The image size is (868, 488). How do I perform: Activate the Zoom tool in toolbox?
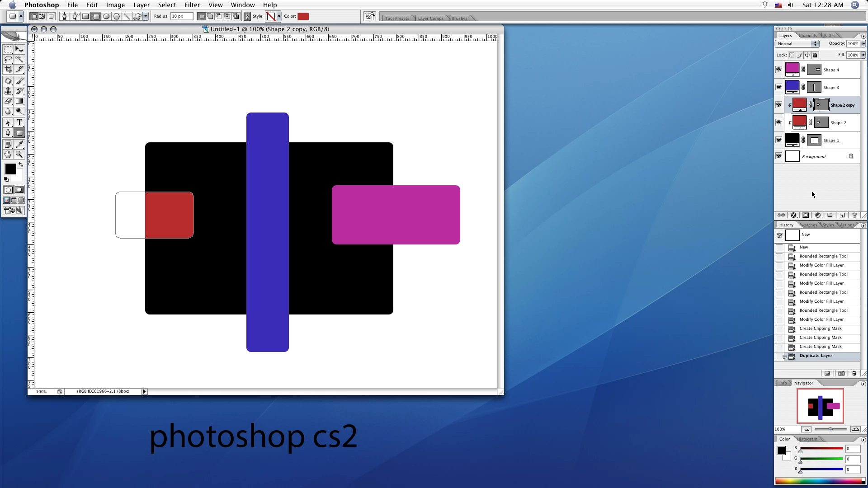coord(19,154)
